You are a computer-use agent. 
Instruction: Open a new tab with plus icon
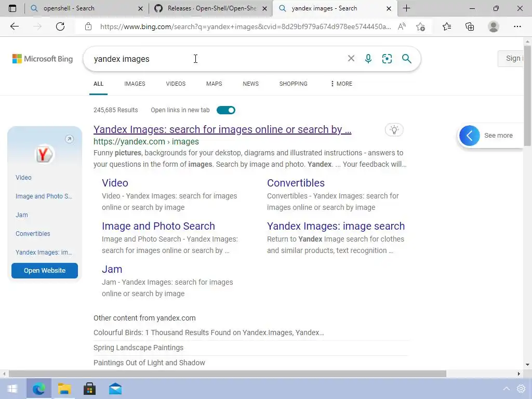[x=406, y=8]
